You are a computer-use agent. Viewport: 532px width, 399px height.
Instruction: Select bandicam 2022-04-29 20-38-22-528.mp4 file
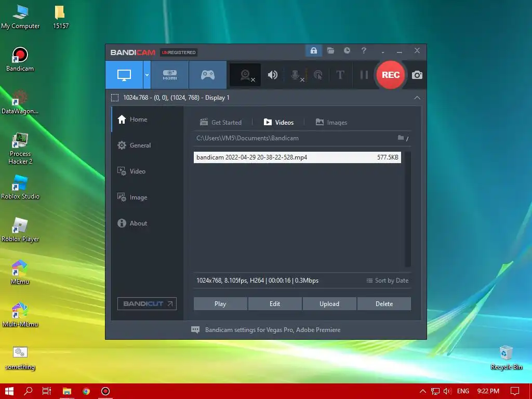click(297, 157)
